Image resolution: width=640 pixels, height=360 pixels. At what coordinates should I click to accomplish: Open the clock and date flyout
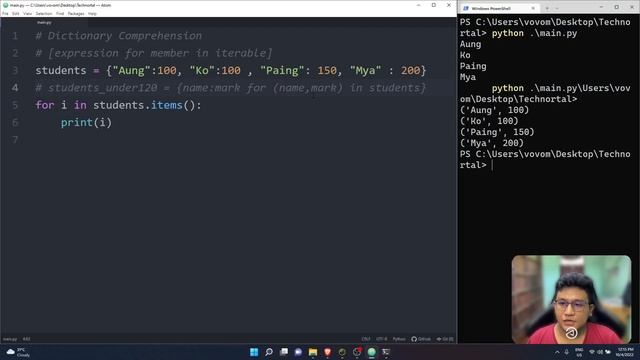click(625, 352)
